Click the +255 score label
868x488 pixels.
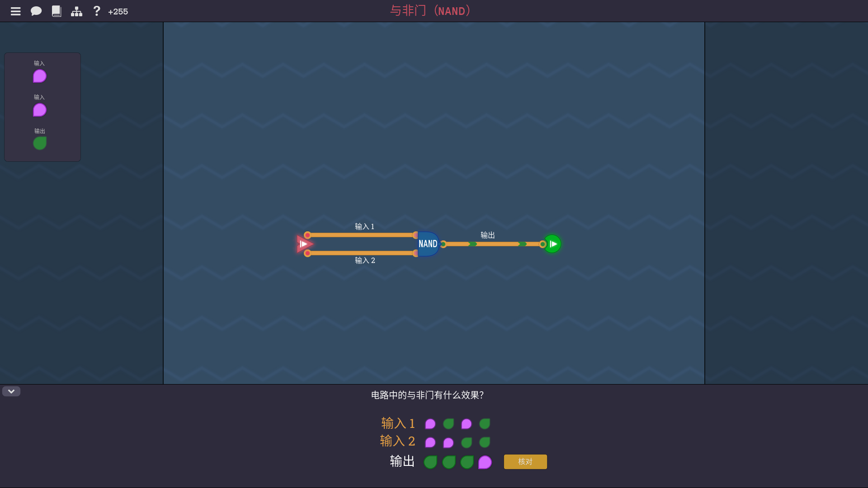click(118, 12)
